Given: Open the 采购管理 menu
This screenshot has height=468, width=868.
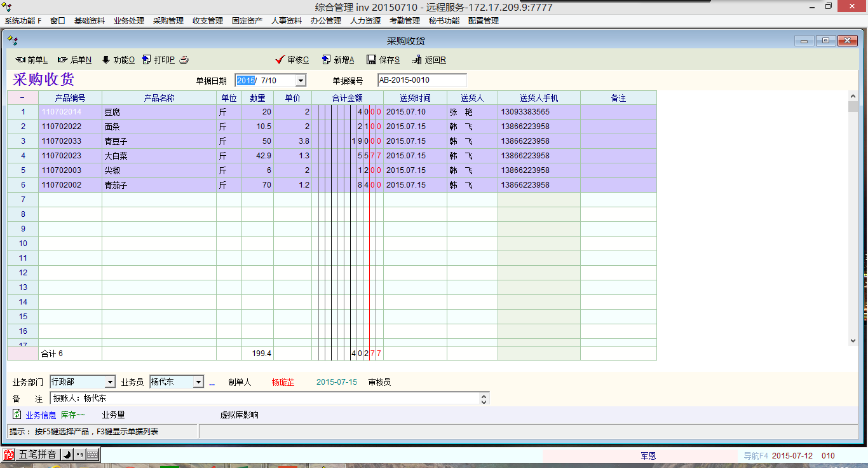Looking at the screenshot, I should [x=168, y=20].
